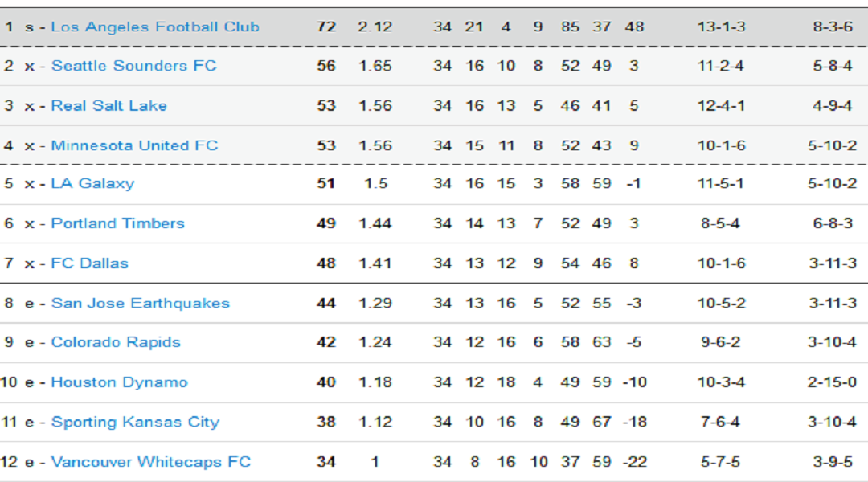Select the Houston Dynamo team link
Viewport: 868px width, 482px height.
pyautogui.click(x=119, y=382)
